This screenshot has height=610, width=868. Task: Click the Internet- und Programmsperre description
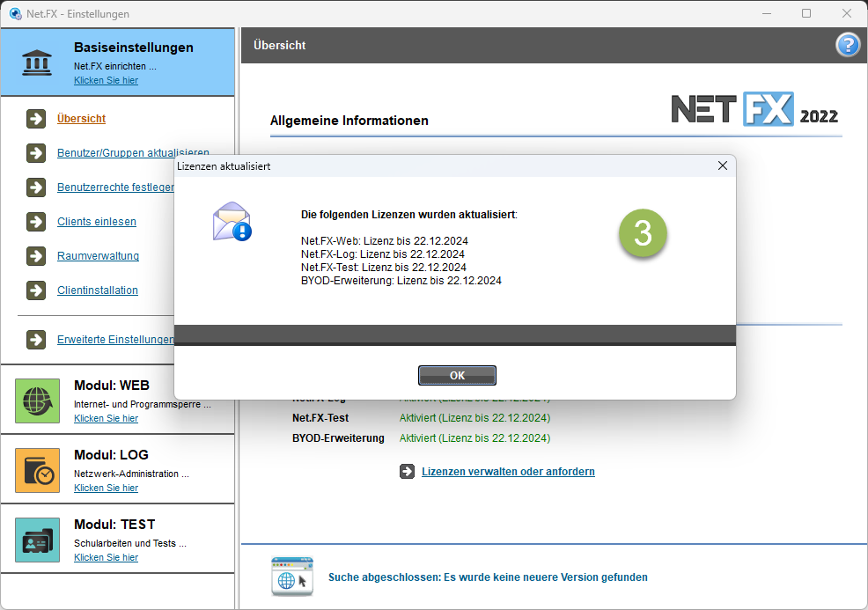tap(143, 404)
